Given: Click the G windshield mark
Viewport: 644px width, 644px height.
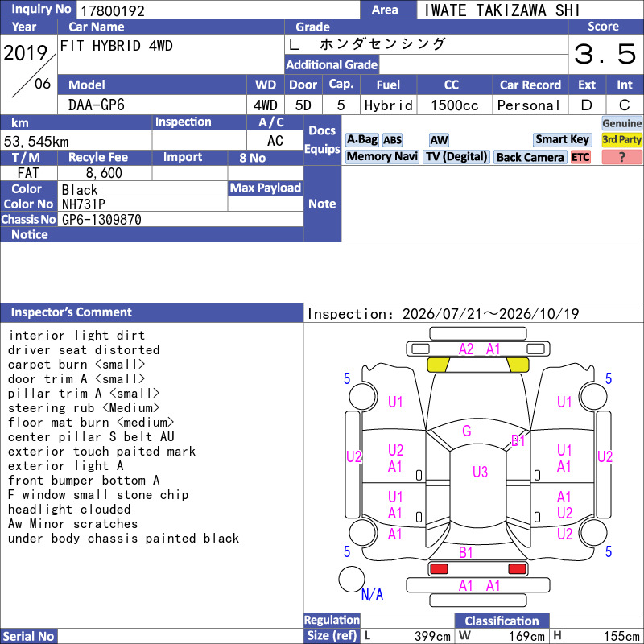Looking at the screenshot, I should [x=467, y=431].
